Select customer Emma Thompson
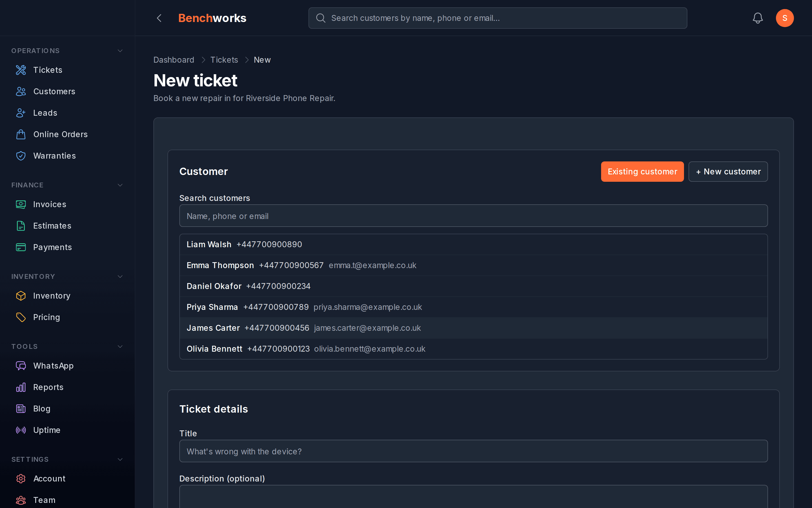The width and height of the screenshot is (812, 508). point(473,265)
